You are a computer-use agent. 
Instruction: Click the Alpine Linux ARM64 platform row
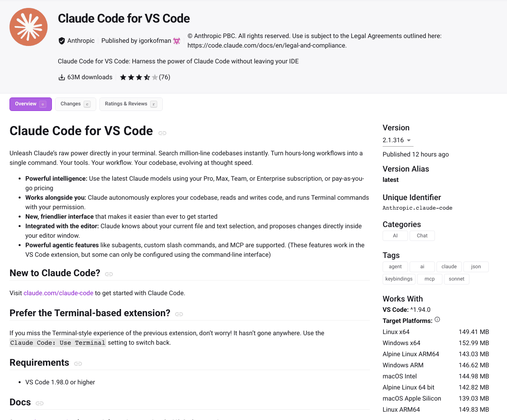(x=436, y=354)
